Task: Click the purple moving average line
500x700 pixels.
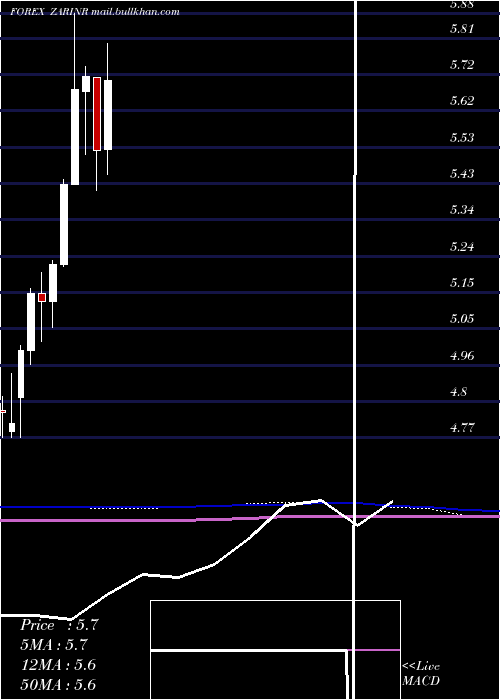Action: tap(250, 518)
